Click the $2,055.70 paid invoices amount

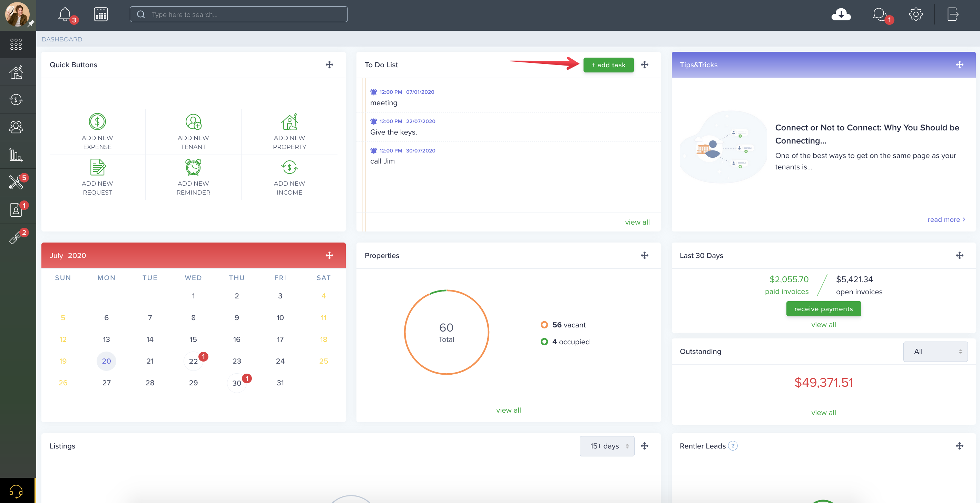pyautogui.click(x=789, y=279)
